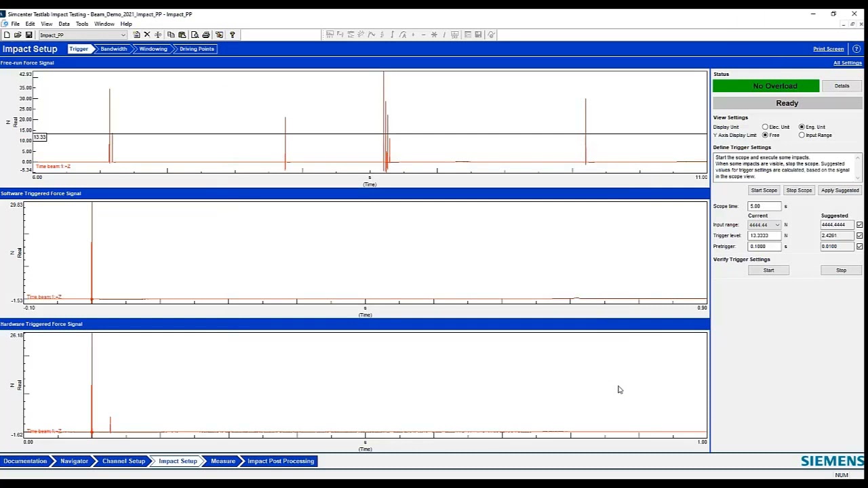The image size is (868, 488).
Task: Click the Free-run Force Signal title
Action: 27,63
